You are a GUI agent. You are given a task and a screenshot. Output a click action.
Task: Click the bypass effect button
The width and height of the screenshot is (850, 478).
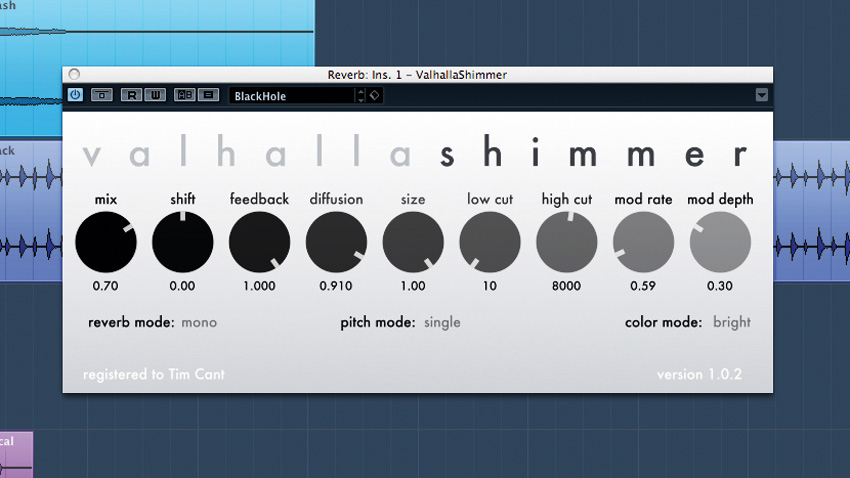101,95
